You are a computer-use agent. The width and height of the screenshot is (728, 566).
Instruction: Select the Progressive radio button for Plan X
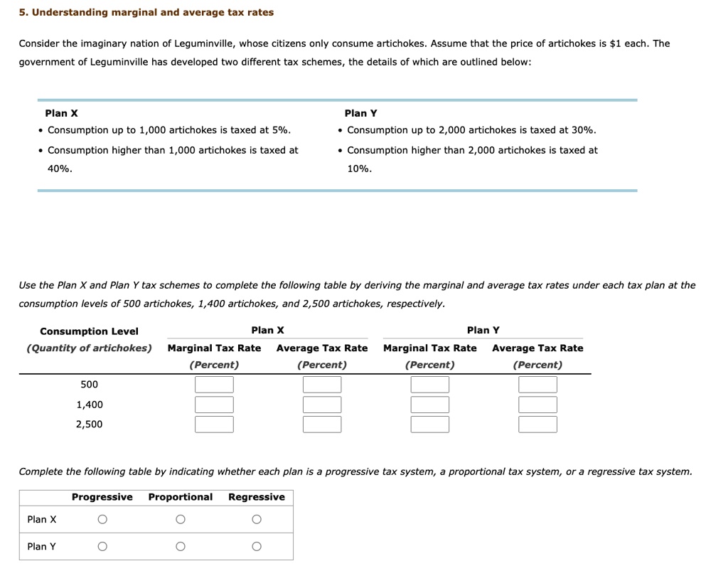102,519
